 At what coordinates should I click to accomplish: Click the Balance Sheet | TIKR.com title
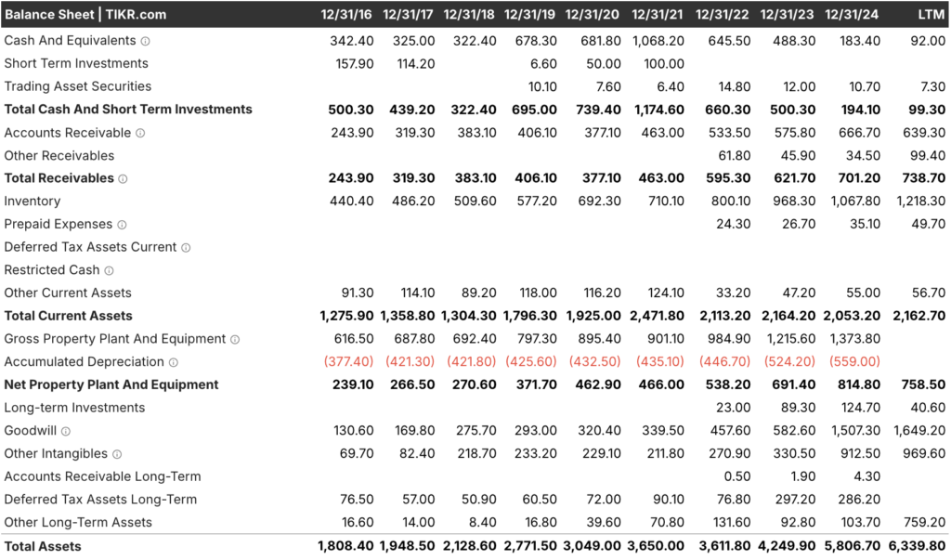click(x=85, y=15)
